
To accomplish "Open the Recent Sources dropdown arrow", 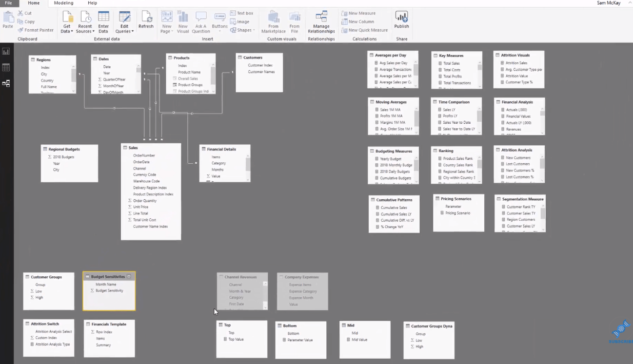I will (x=93, y=32).
